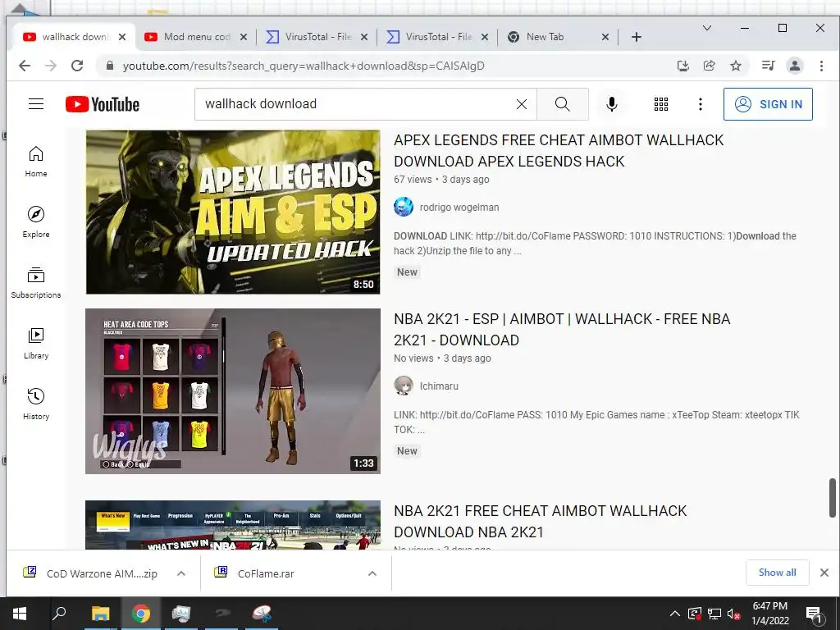This screenshot has height=630, width=840.
Task: Open the YouTube hamburger guide menu
Action: [36, 104]
